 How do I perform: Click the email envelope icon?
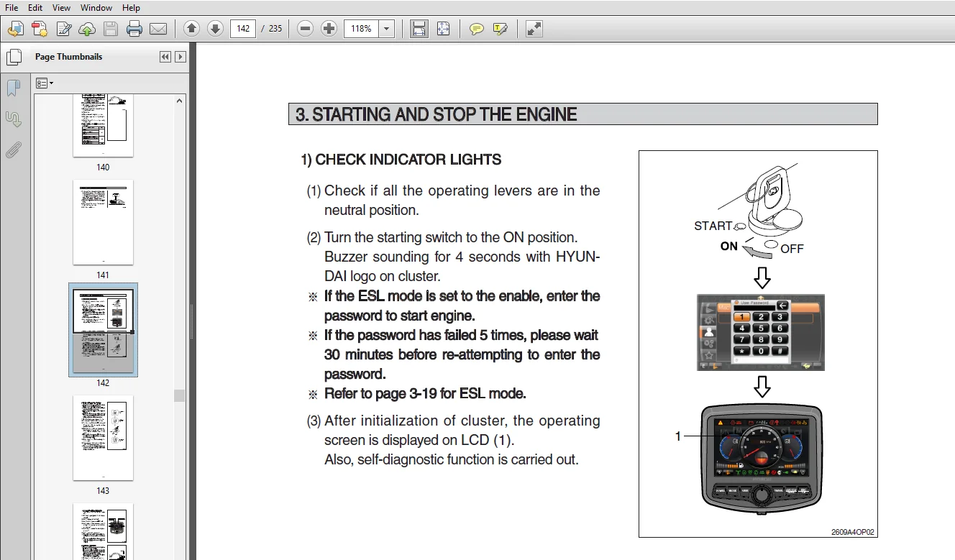[158, 29]
